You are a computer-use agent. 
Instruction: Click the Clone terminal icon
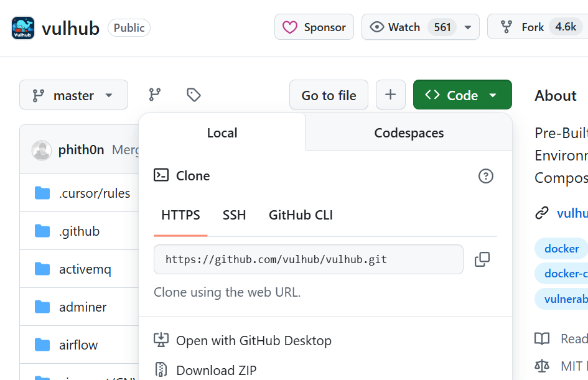coord(161,175)
